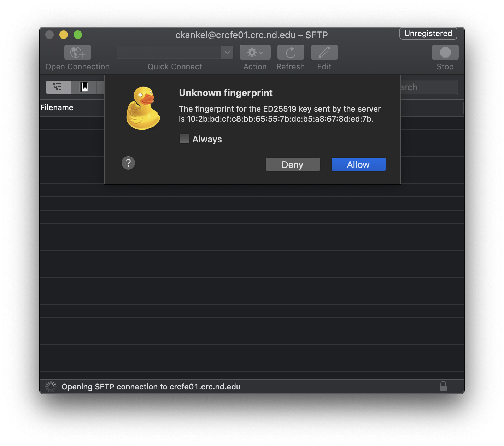The image size is (504, 446).
Task: Enable the Always checkbox
Action: (x=184, y=139)
